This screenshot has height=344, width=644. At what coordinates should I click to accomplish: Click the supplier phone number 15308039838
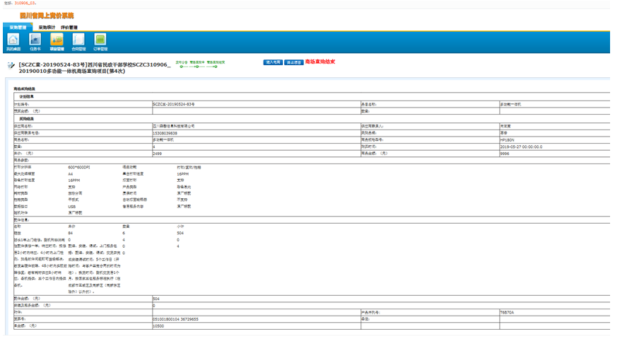(x=167, y=132)
